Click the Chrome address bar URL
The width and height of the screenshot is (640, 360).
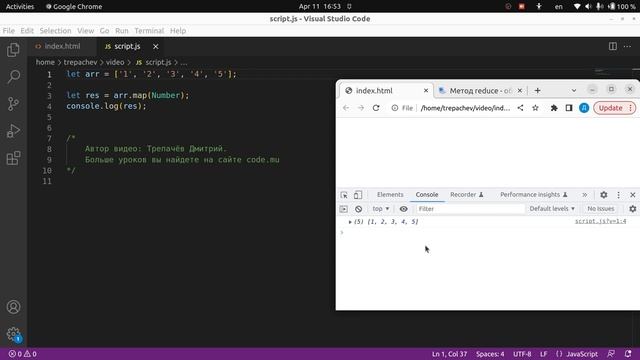465,108
